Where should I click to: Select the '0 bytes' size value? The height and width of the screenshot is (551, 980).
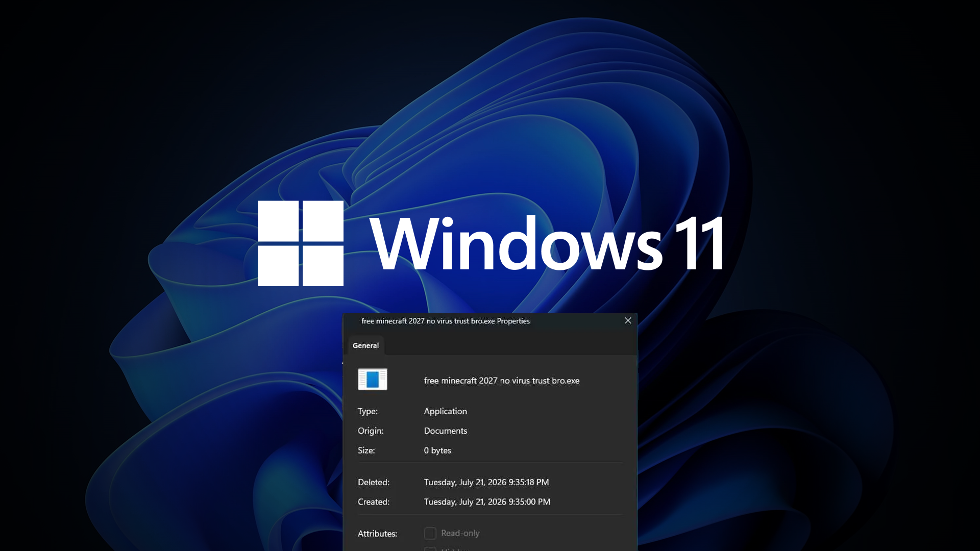pos(437,450)
